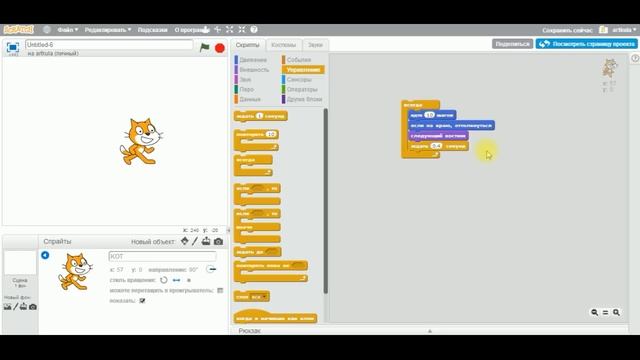Take new sprite from camera
Screen dimensions: 640x360
tap(218, 242)
